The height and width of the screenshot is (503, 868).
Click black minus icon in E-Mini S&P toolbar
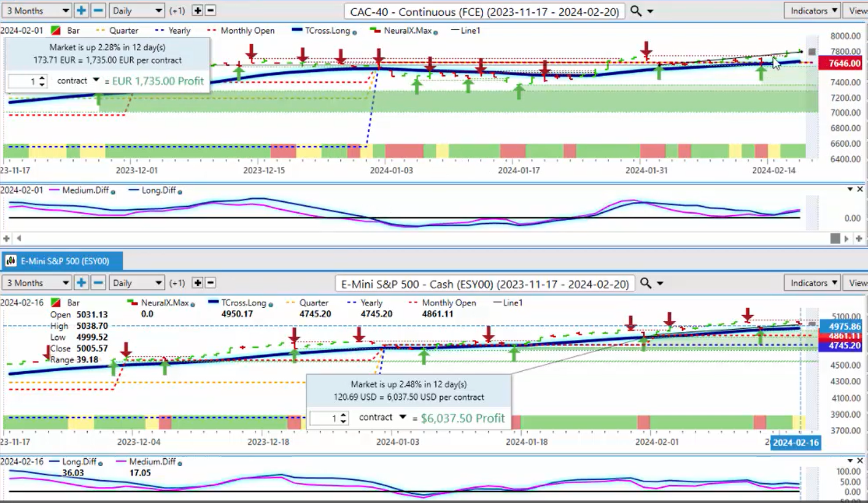[x=210, y=283]
